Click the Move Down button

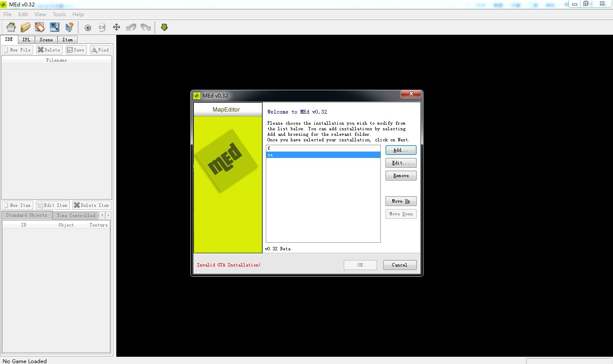pos(401,214)
